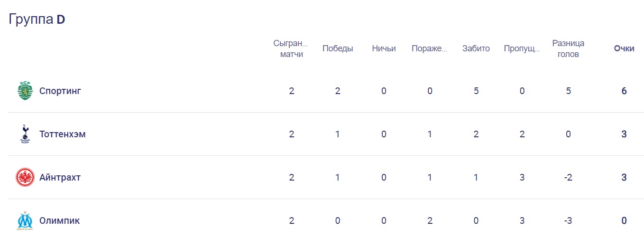Viewport: 644px width, 239px height.
Task: Click the Группа D heading
Action: pos(37,19)
